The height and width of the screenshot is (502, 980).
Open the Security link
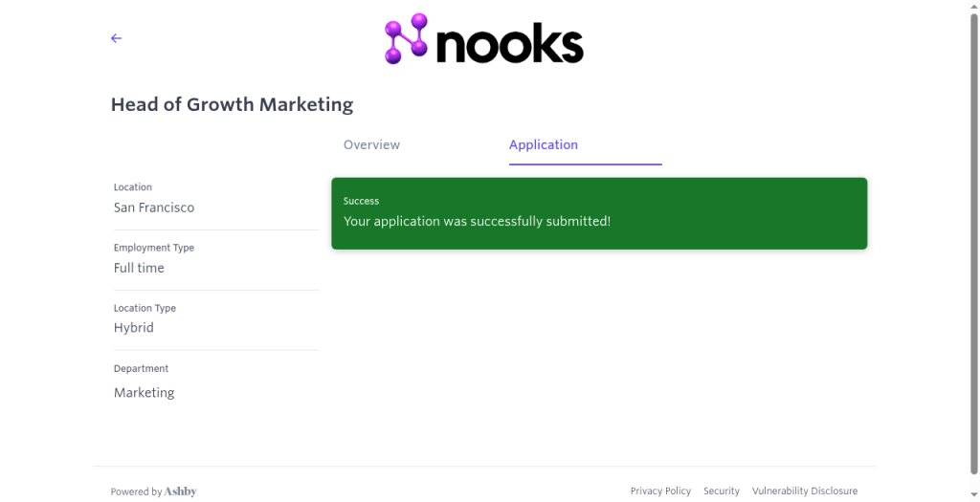click(722, 491)
